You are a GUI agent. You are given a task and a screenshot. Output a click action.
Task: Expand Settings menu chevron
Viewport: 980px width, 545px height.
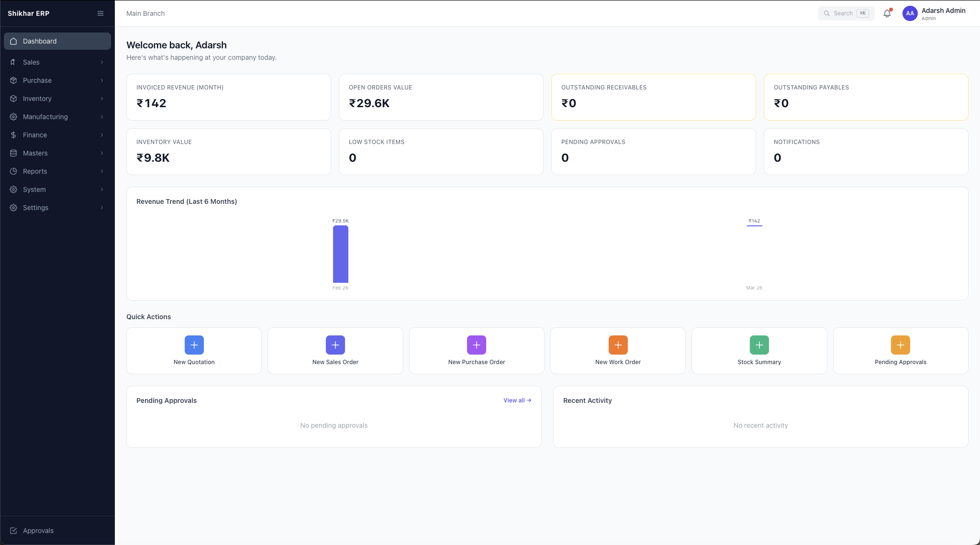102,208
